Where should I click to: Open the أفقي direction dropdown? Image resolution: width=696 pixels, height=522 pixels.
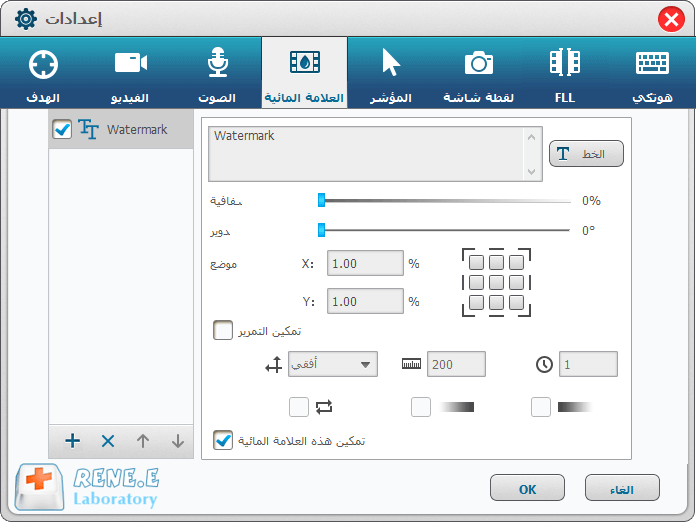[333, 364]
